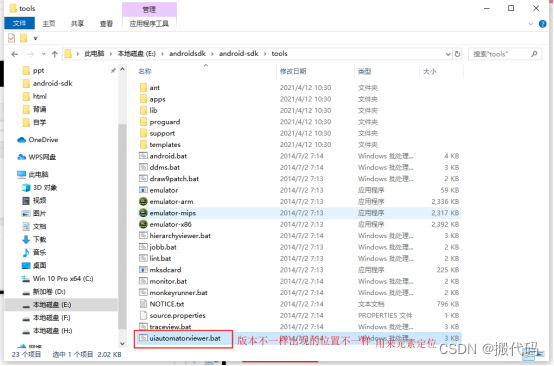Open recent locations dropdown arrow
The height and width of the screenshot is (366, 554).
[43, 54]
